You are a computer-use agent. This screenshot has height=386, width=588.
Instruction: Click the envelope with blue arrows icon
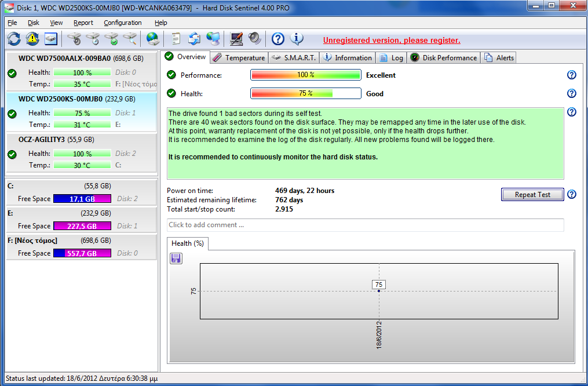click(x=194, y=39)
